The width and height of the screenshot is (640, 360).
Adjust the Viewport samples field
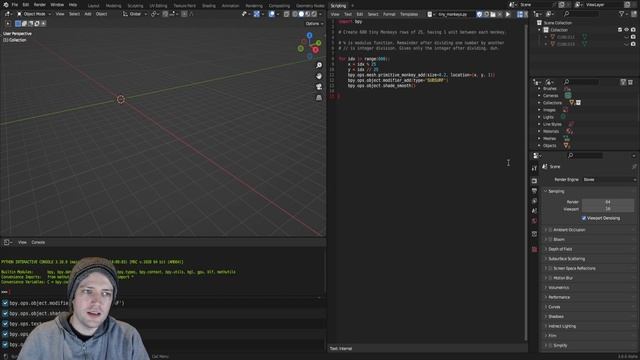coord(608,209)
